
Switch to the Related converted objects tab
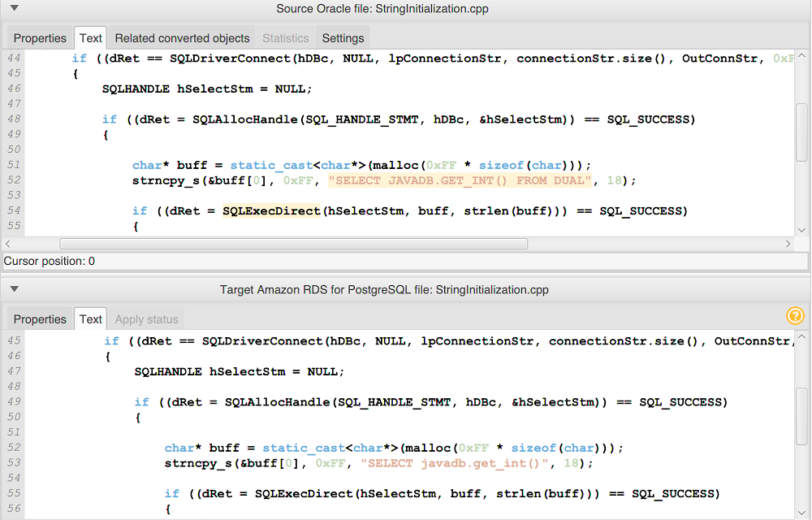(x=181, y=37)
